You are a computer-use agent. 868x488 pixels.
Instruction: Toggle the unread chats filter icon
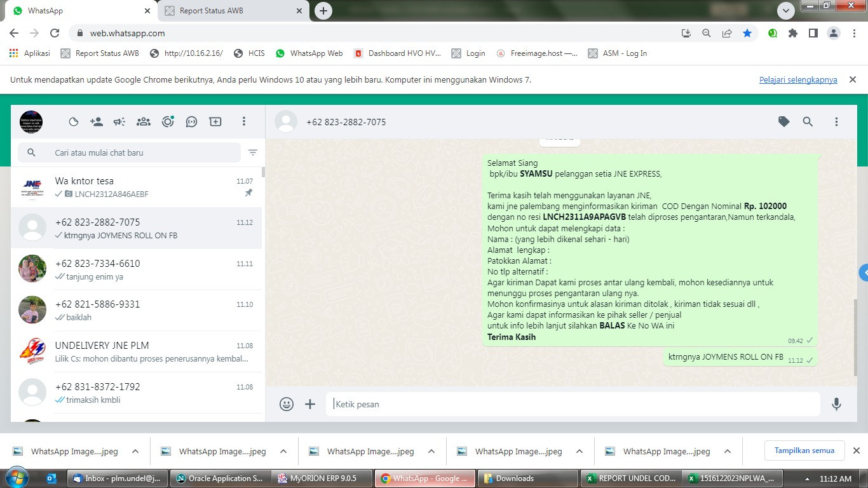pyautogui.click(x=253, y=152)
